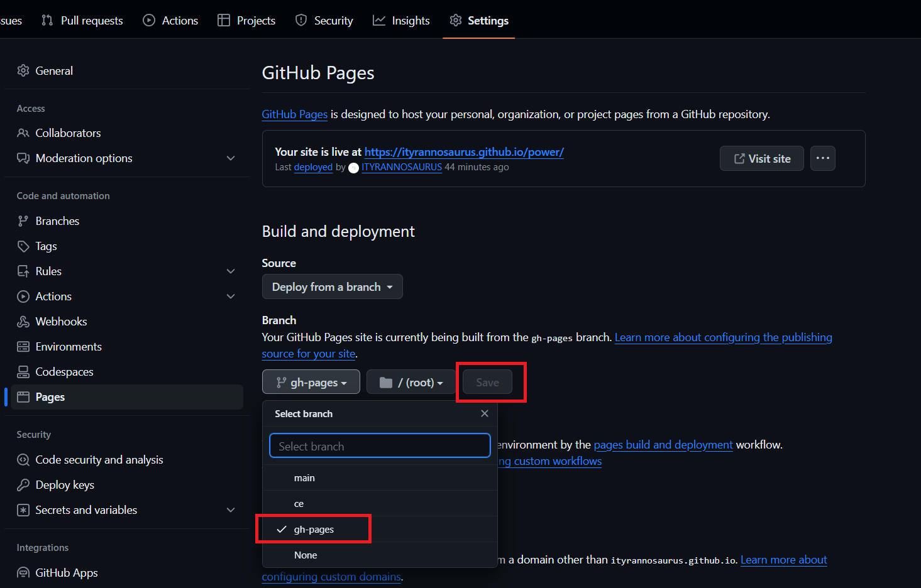Open Learn more about configuring publishing link
This screenshot has width=921, height=588.
click(723, 337)
